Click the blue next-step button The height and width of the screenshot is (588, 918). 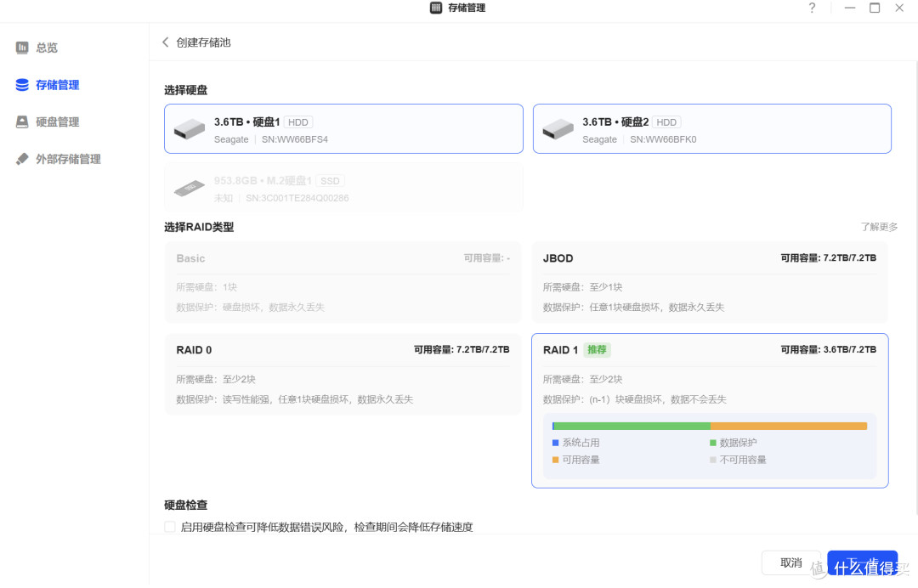(863, 563)
